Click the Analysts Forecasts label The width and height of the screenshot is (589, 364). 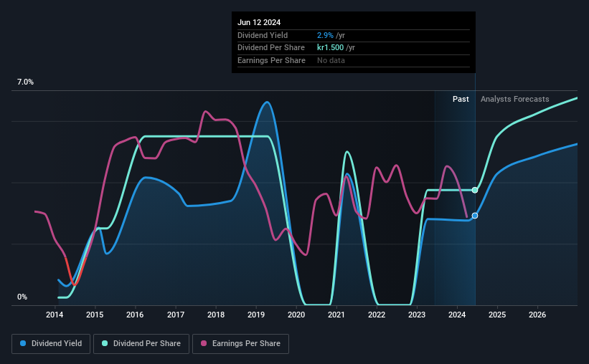click(x=514, y=99)
